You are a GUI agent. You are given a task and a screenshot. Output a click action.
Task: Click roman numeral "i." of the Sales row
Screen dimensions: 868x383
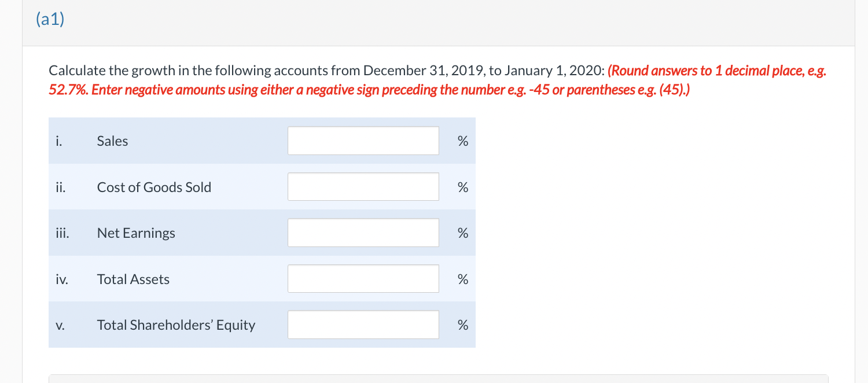(58, 141)
